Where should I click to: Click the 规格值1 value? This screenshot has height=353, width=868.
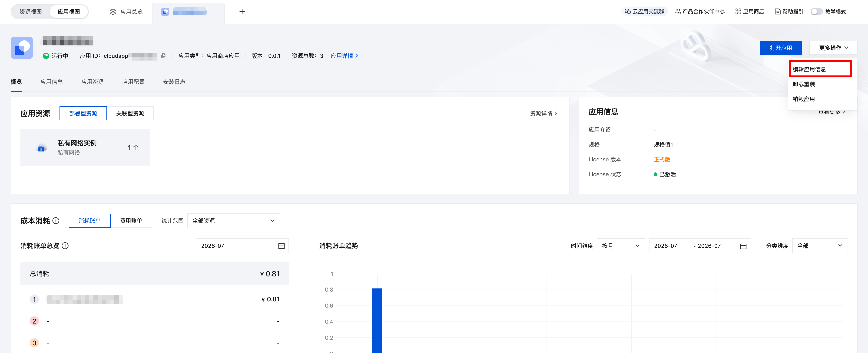pos(663,145)
